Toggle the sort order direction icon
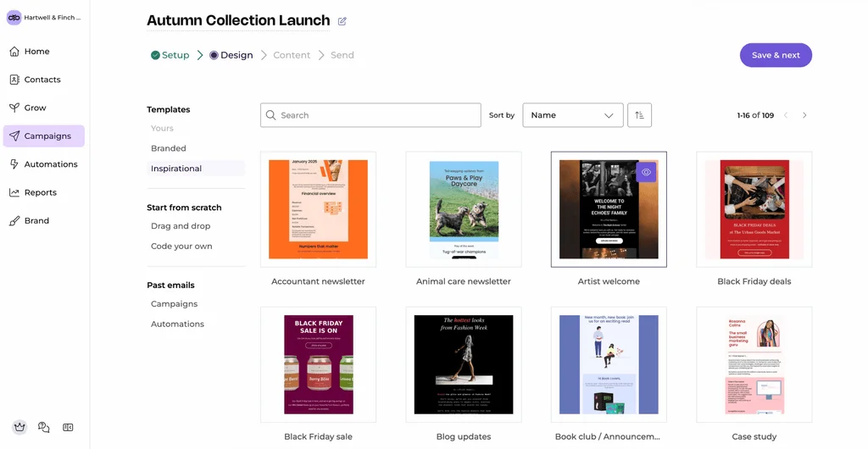 639,115
